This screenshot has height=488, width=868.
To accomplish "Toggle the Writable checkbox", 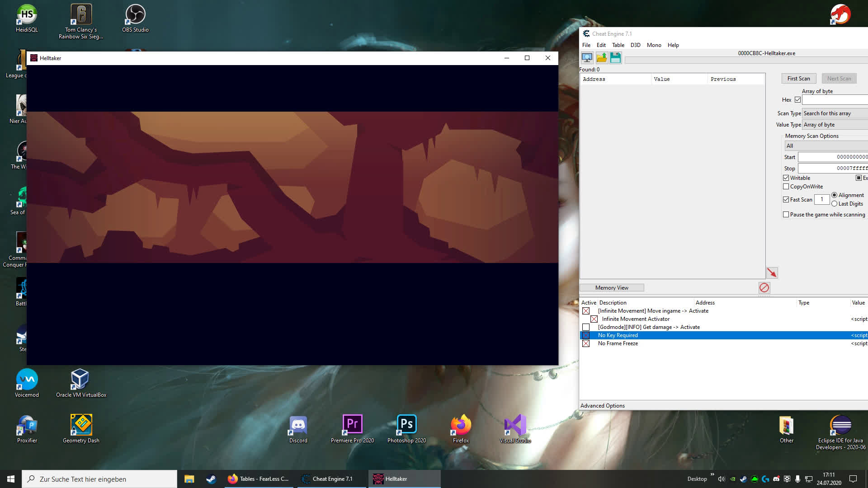I will point(786,178).
